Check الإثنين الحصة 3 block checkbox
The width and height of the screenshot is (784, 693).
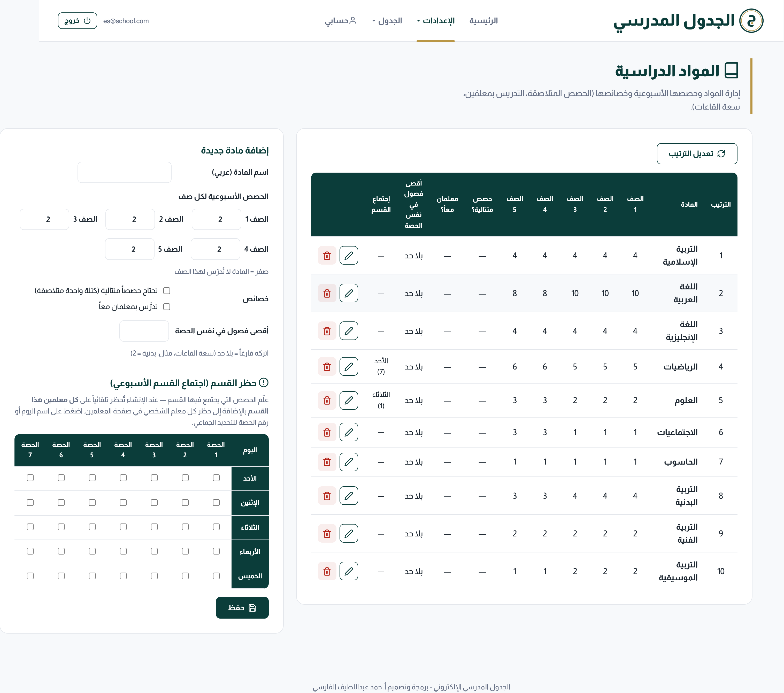154,502
